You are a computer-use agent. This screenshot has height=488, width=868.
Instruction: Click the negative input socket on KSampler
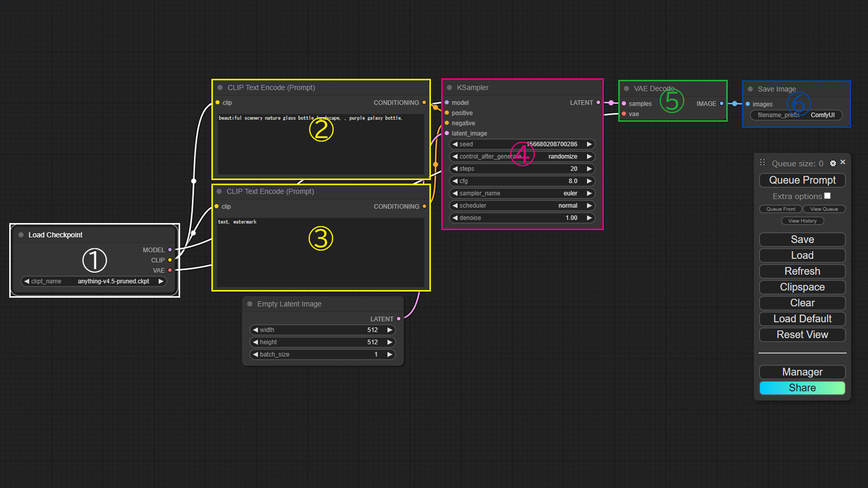pyautogui.click(x=447, y=123)
